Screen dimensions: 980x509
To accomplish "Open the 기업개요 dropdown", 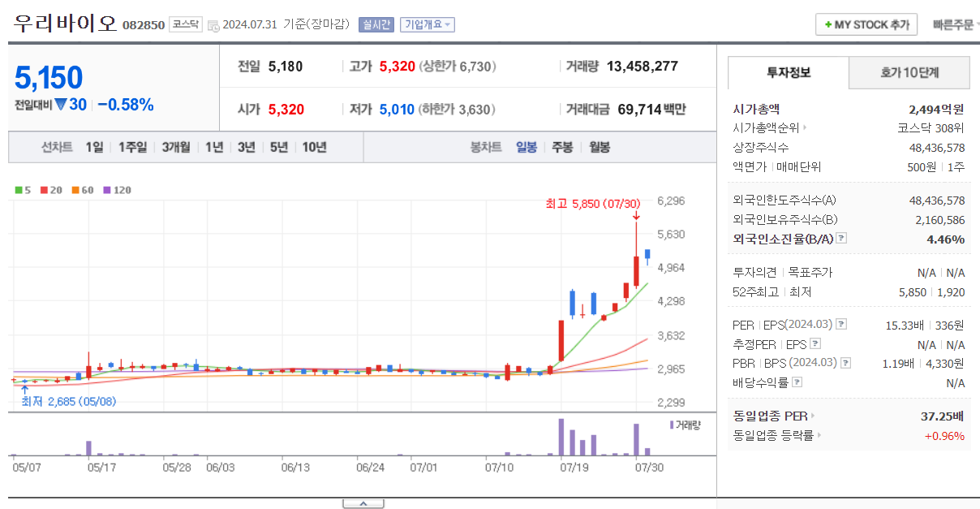I will click(x=428, y=25).
